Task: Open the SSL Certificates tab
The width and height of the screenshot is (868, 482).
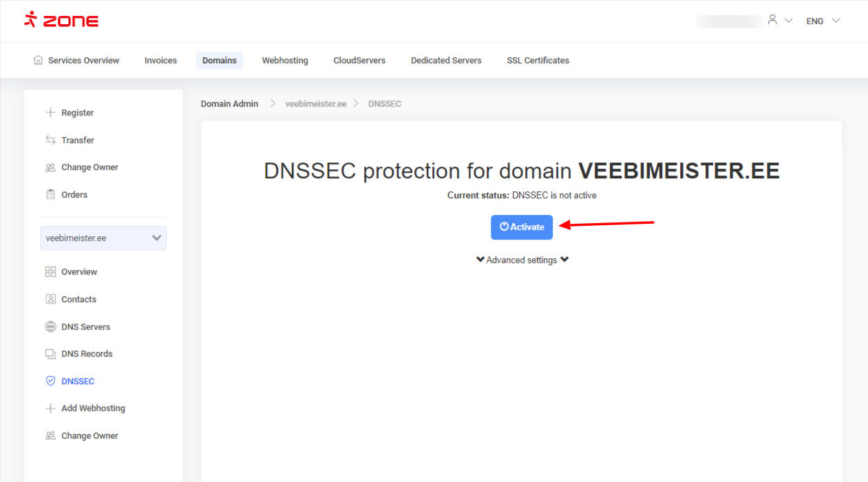Action: pos(538,61)
